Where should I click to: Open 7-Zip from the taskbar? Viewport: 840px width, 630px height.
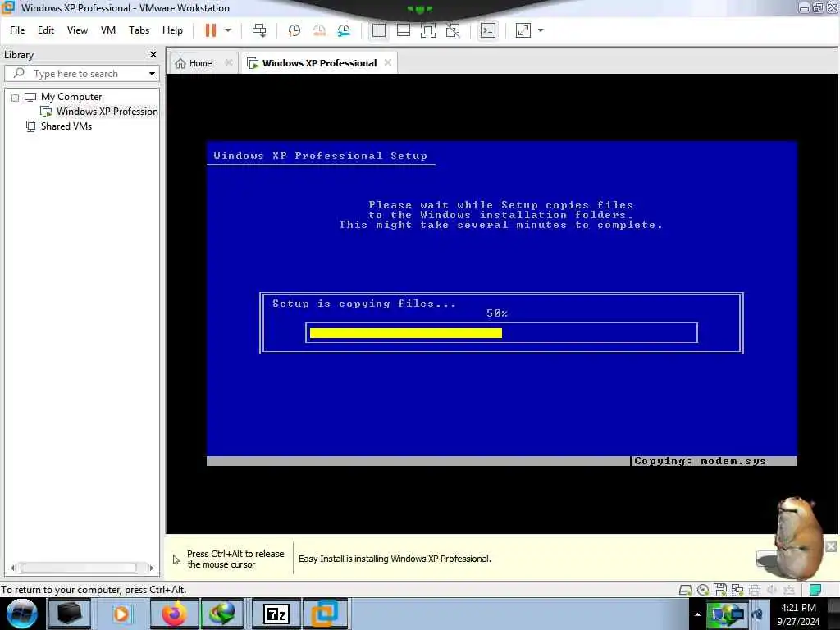[276, 614]
